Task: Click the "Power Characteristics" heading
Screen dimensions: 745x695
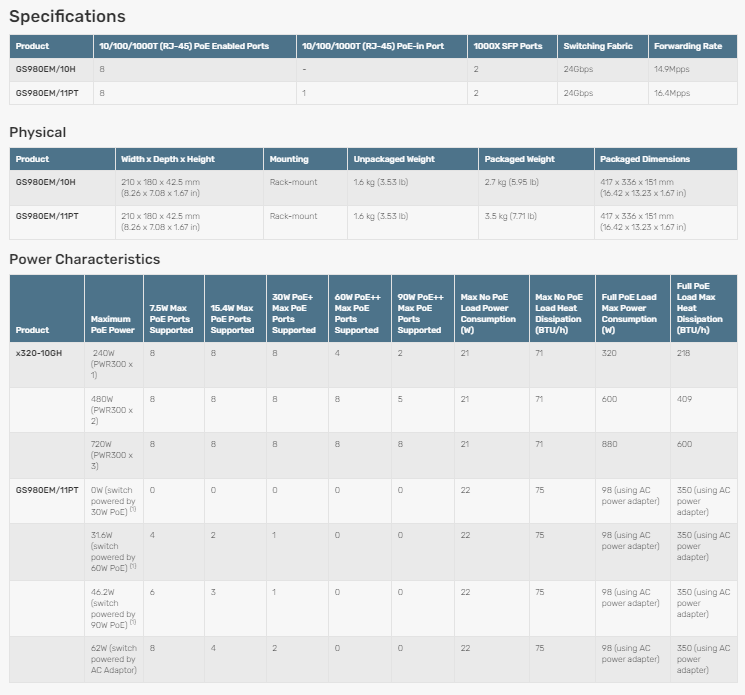Action: point(85,259)
